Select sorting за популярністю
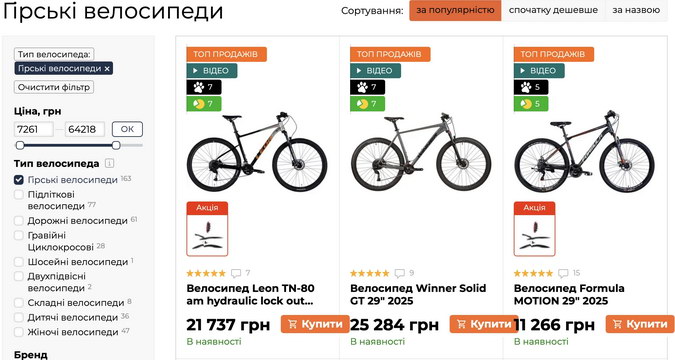The height and width of the screenshot is (360, 675). pos(455,10)
